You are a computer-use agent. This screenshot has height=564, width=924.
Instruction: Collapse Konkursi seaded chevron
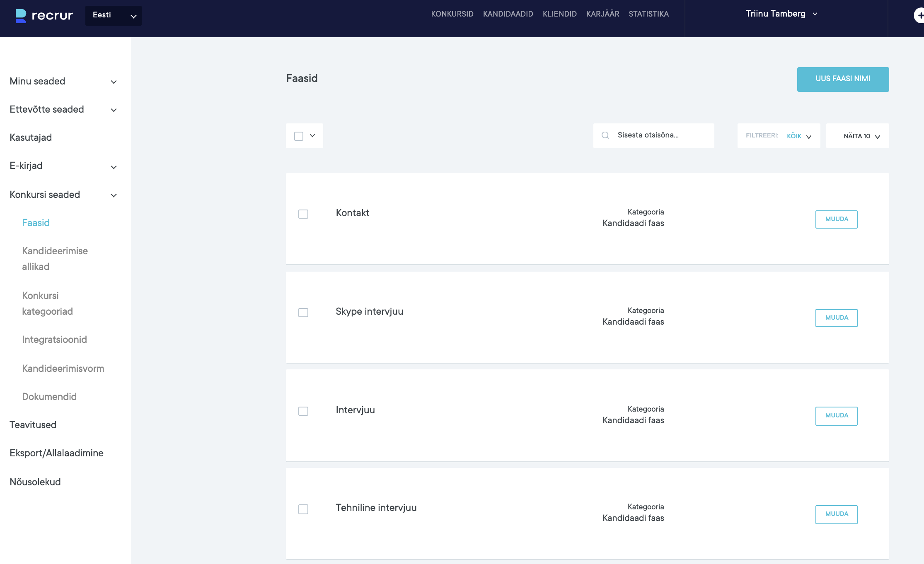[x=114, y=195]
